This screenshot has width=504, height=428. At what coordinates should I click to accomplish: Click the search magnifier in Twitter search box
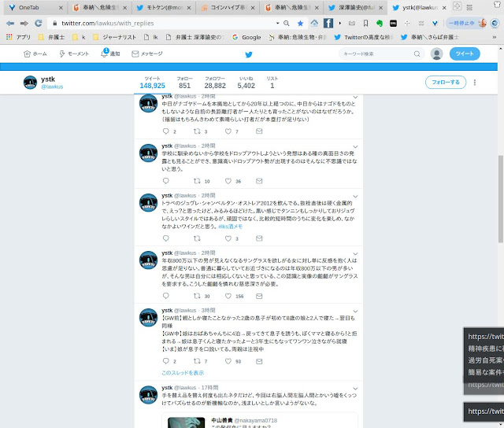(x=417, y=54)
